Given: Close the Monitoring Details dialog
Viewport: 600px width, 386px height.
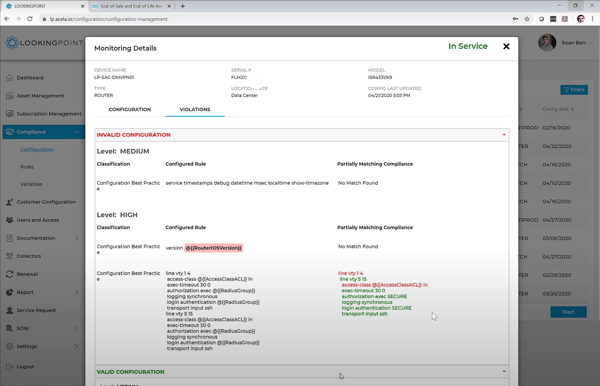Looking at the screenshot, I should pos(506,46).
